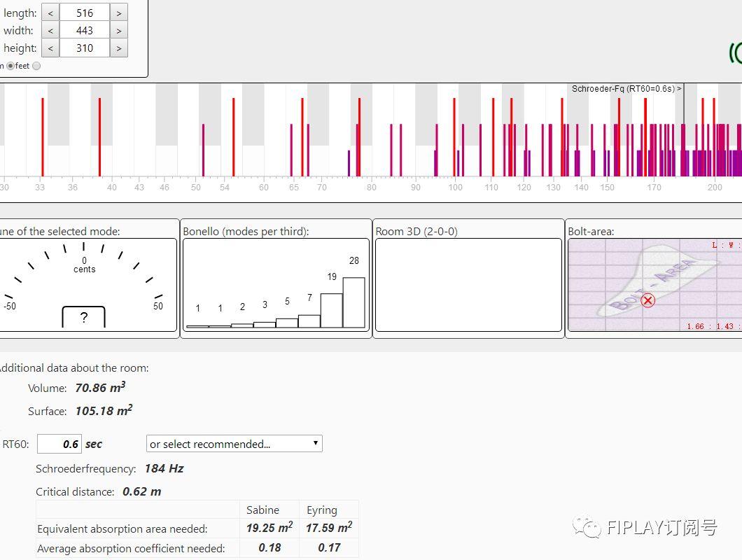Open the 'or select recommended...' dropdown
Viewport: 742px width, 560px height.
(234, 444)
